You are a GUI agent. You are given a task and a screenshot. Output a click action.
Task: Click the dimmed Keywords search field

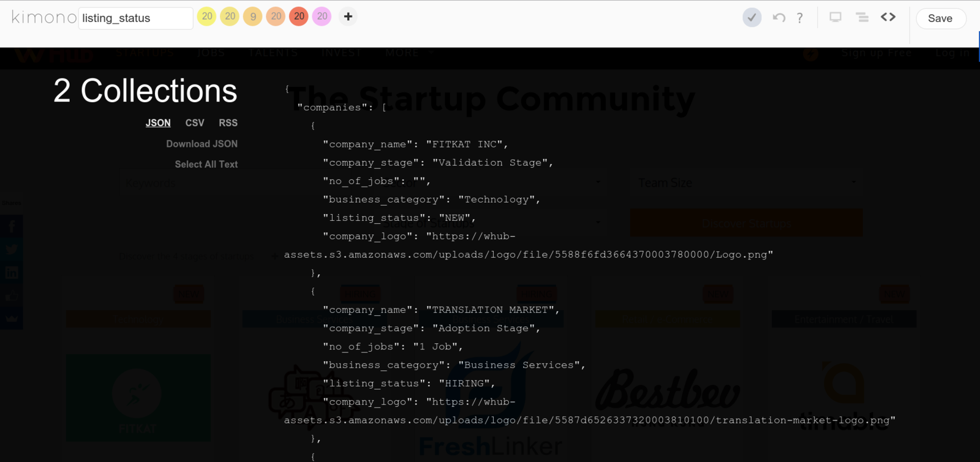tap(235, 183)
